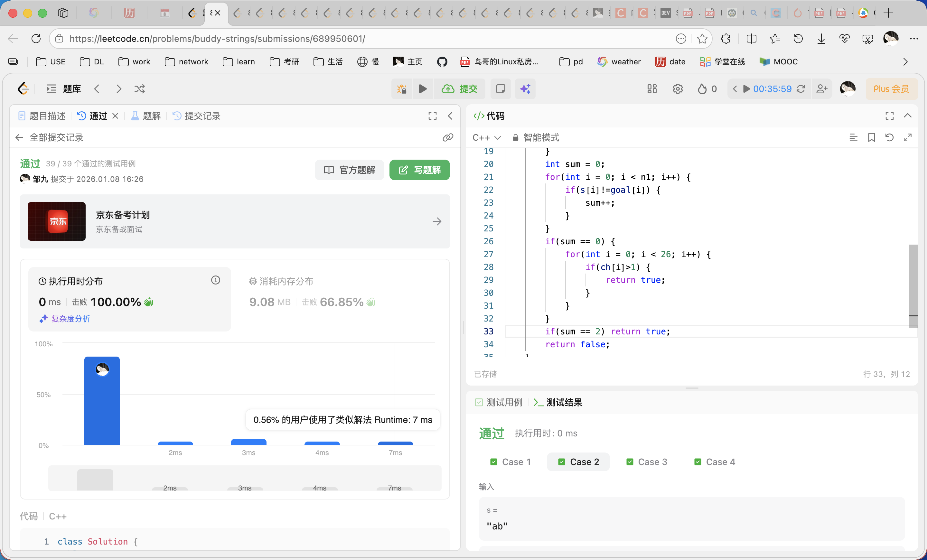Collapse the left description panel chevron
Viewport: 927px width, 560px height.
point(450,116)
